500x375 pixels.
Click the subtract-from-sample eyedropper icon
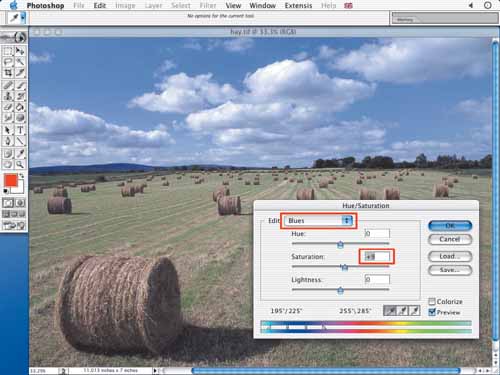click(x=414, y=311)
